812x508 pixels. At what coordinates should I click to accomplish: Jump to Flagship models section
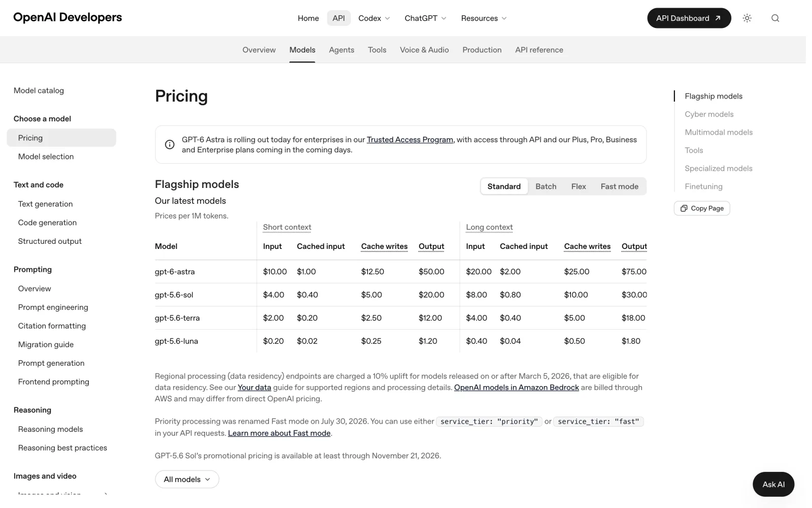713,96
